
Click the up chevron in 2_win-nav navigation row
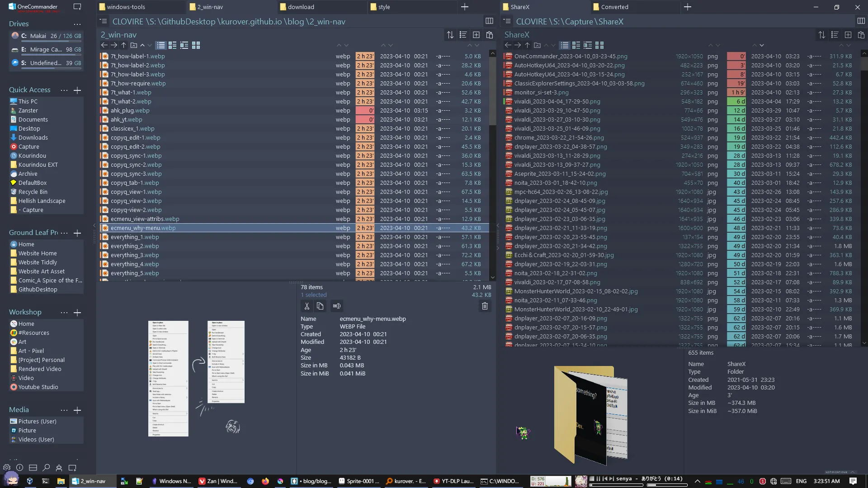coord(142,45)
